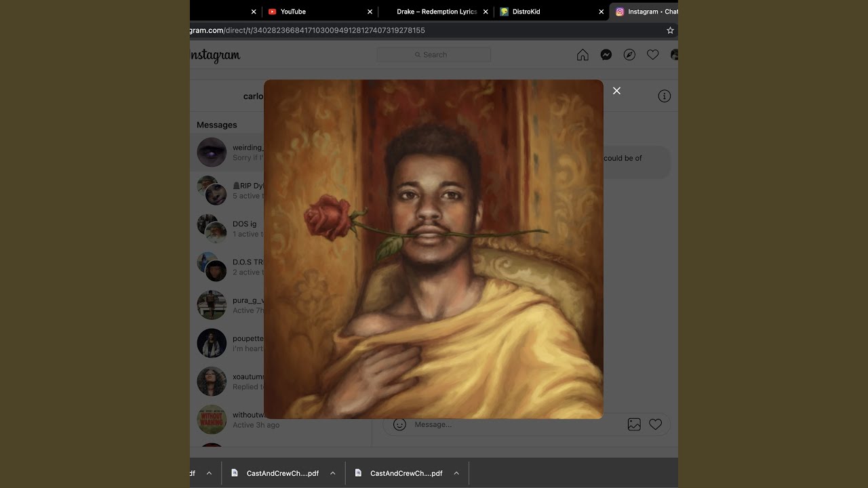This screenshot has width=868, height=488.
Task: Click the emoji picker smiley icon
Action: pos(400,424)
